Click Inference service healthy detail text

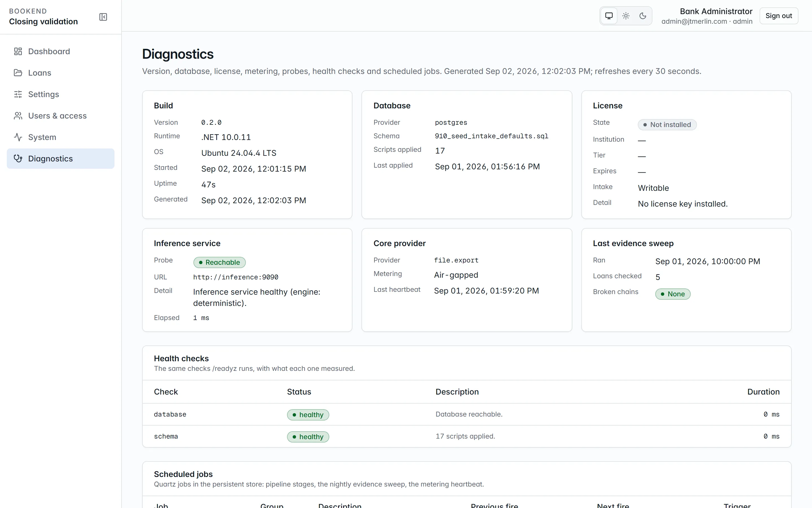257,298
